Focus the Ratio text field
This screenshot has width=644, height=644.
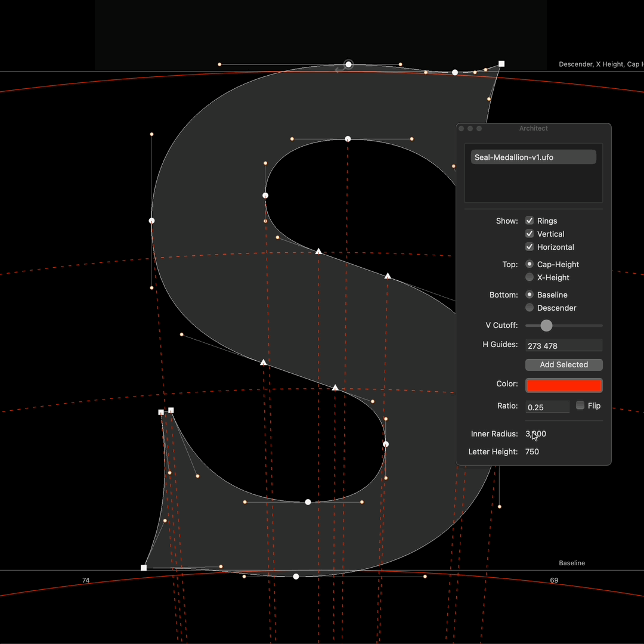pos(547,407)
